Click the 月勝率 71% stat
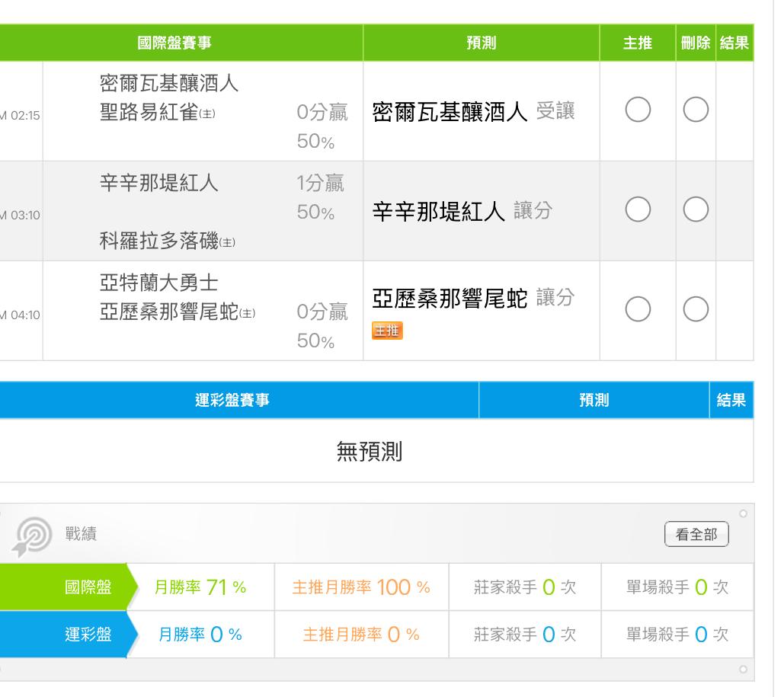The width and height of the screenshot is (784, 697). point(200,587)
